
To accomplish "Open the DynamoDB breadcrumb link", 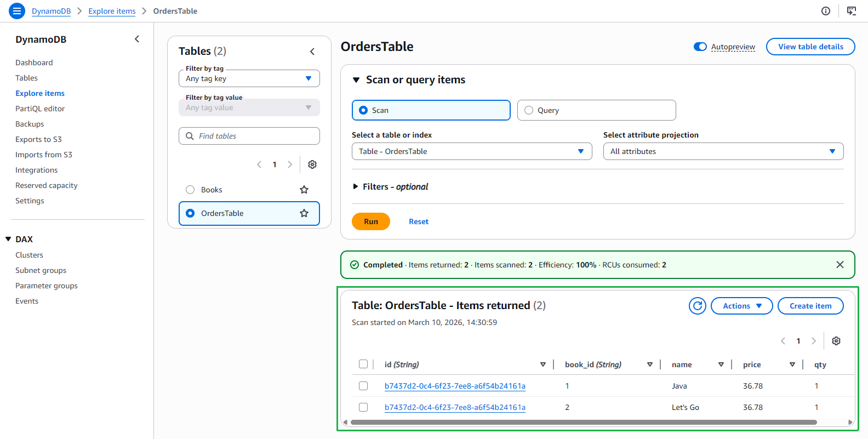I will [52, 11].
